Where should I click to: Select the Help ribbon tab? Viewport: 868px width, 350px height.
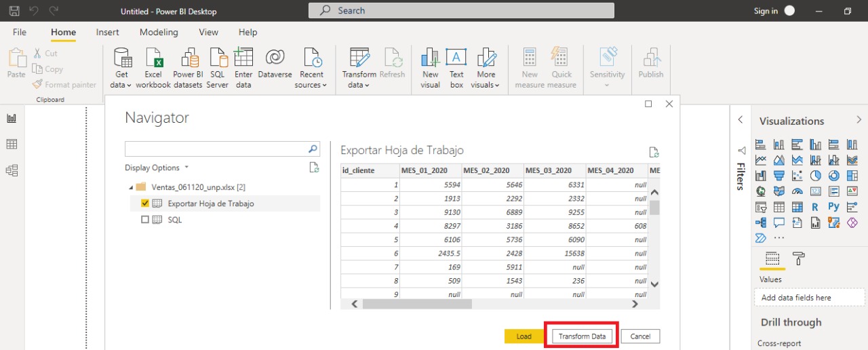pos(248,32)
